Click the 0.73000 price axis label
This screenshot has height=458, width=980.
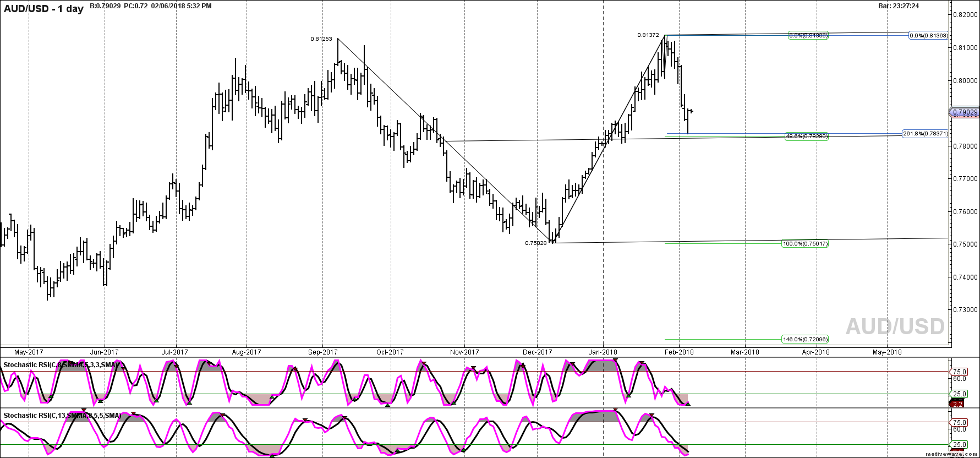[966, 310]
